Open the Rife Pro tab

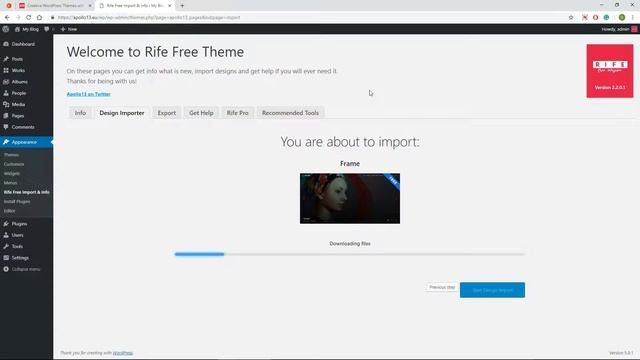pyautogui.click(x=238, y=113)
